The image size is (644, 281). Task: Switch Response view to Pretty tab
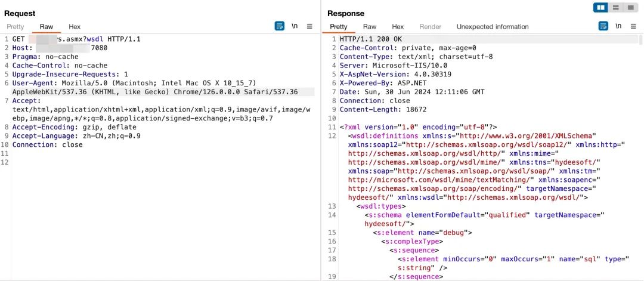[x=339, y=27]
